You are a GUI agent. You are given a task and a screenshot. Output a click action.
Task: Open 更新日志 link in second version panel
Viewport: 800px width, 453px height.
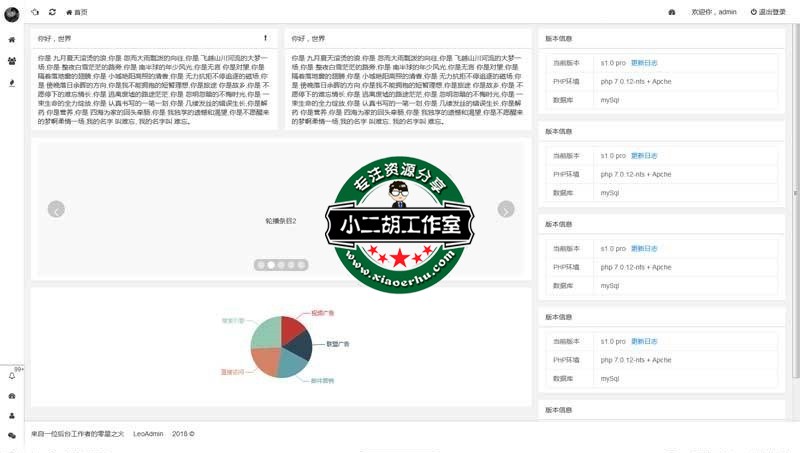(644, 156)
